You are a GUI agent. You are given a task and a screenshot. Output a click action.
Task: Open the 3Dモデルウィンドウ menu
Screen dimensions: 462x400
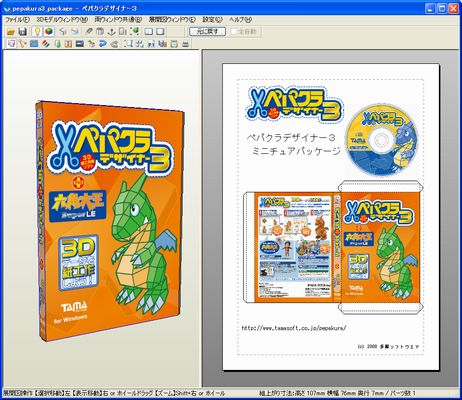62,20
